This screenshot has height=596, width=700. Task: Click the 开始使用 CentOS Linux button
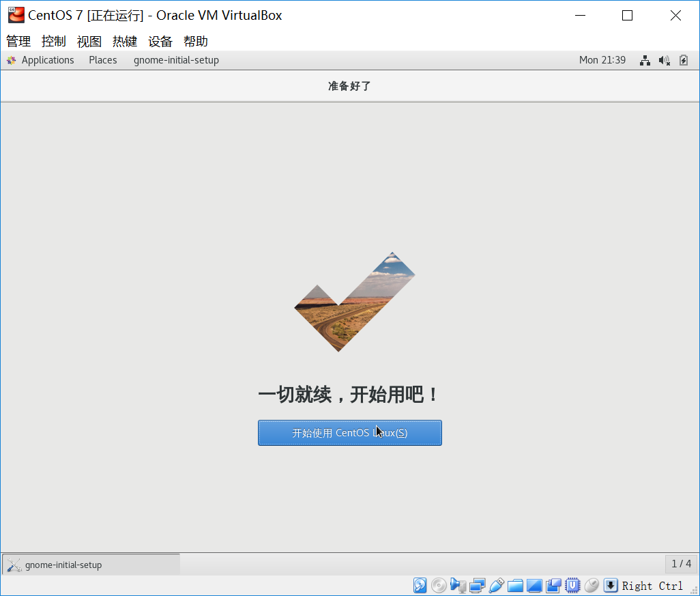(349, 432)
